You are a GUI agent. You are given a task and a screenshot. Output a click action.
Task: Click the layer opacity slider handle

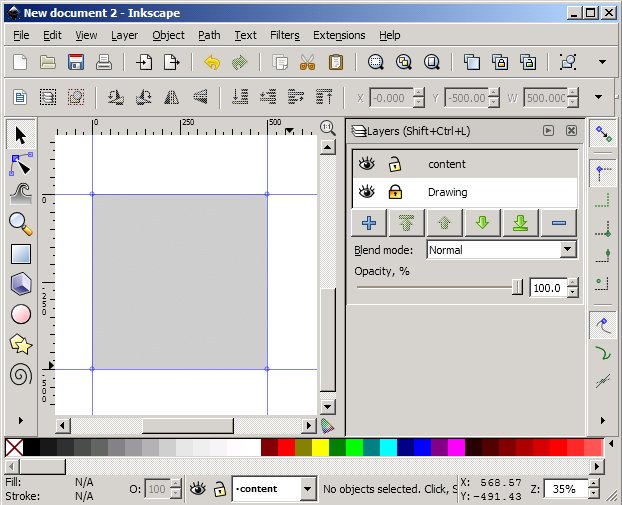(x=517, y=287)
